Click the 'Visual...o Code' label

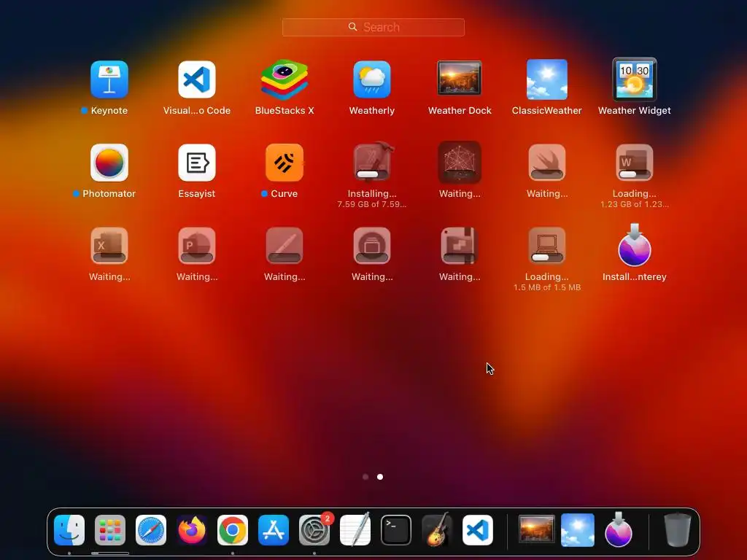[197, 111]
